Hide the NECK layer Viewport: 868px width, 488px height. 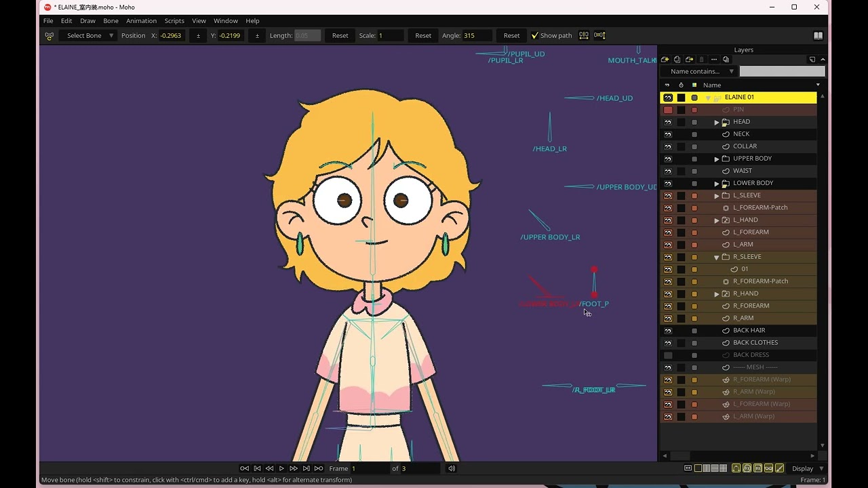(x=668, y=134)
